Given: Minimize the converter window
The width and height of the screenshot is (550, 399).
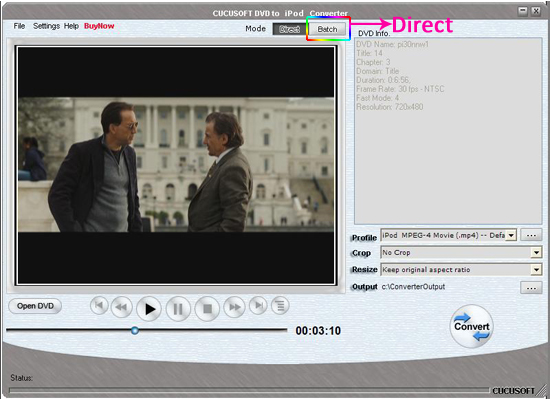Looking at the screenshot, I should pyautogui.click(x=523, y=11).
